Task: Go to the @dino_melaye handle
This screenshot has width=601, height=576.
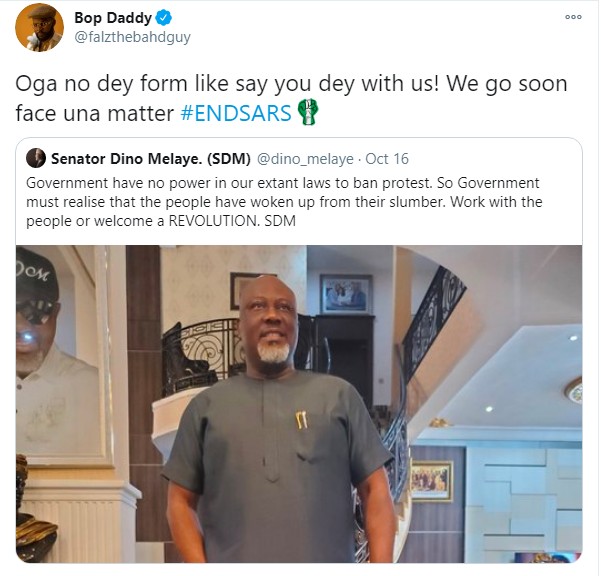Action: coord(305,159)
